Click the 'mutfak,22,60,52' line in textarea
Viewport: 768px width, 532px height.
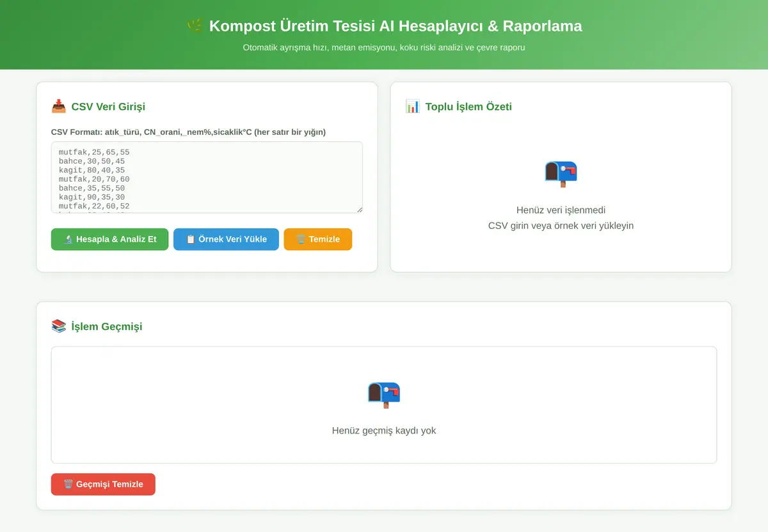94,207
